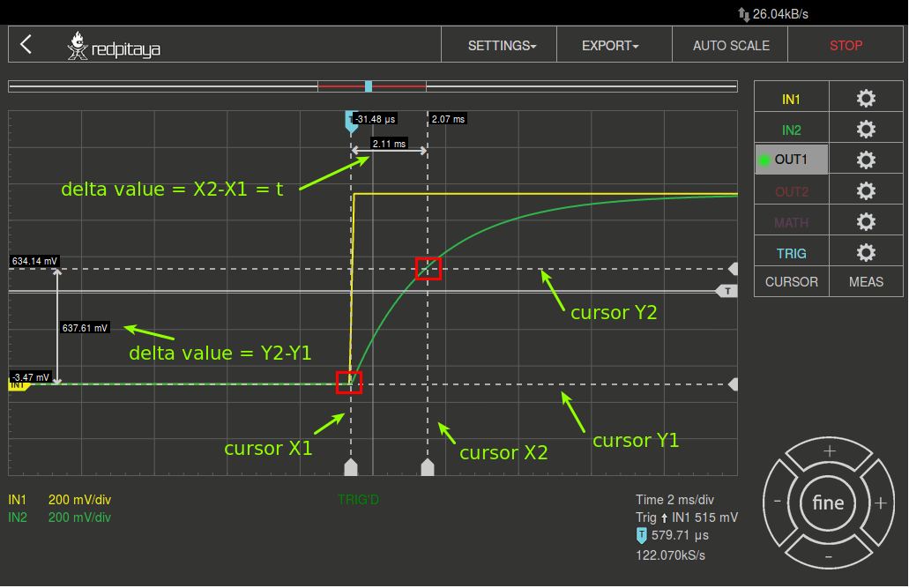
Task: Click the right plus of the joystick
Action: (x=880, y=502)
